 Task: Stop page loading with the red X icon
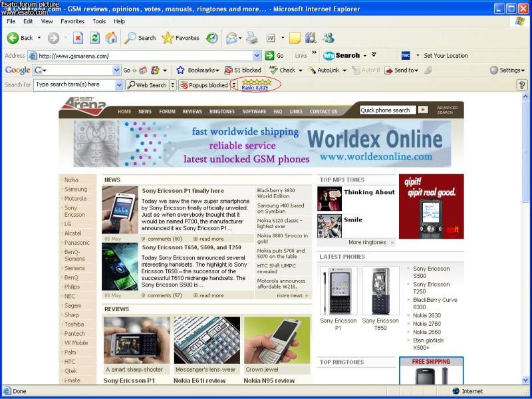point(78,38)
